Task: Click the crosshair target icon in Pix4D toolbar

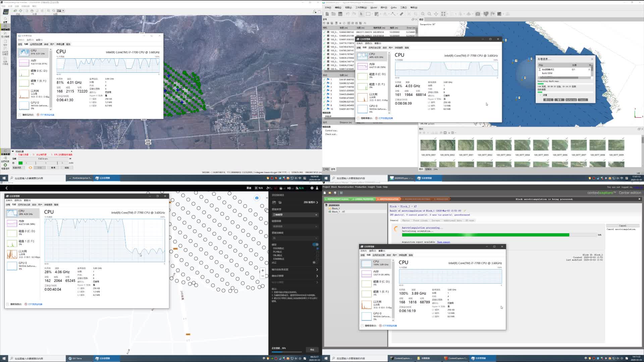Action: 20,11
